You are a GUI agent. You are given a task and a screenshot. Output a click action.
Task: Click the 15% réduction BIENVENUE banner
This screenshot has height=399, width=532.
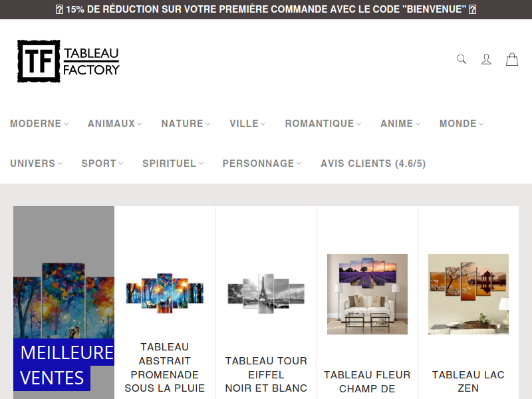pos(266,9)
